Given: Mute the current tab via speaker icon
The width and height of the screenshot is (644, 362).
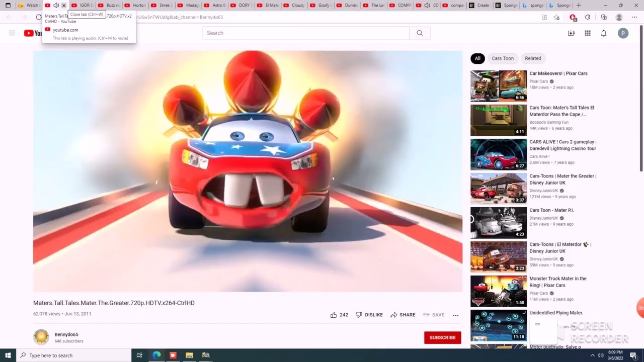Looking at the screenshot, I should click(x=56, y=6).
